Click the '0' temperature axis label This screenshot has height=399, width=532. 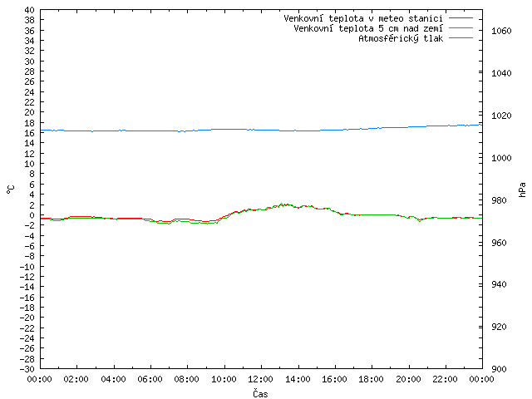32,215
